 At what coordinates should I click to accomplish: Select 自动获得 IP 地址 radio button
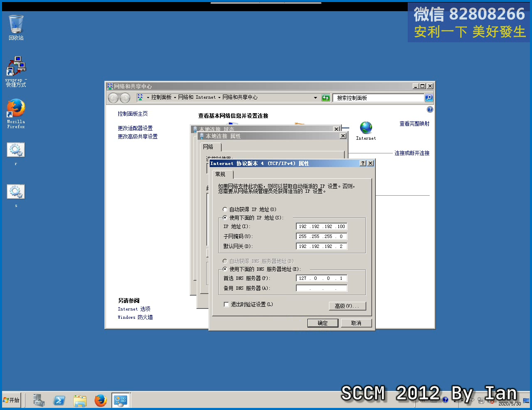(225, 209)
